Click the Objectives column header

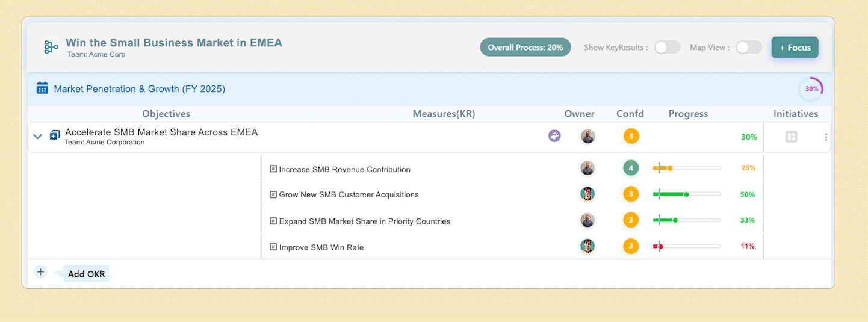[x=166, y=114]
